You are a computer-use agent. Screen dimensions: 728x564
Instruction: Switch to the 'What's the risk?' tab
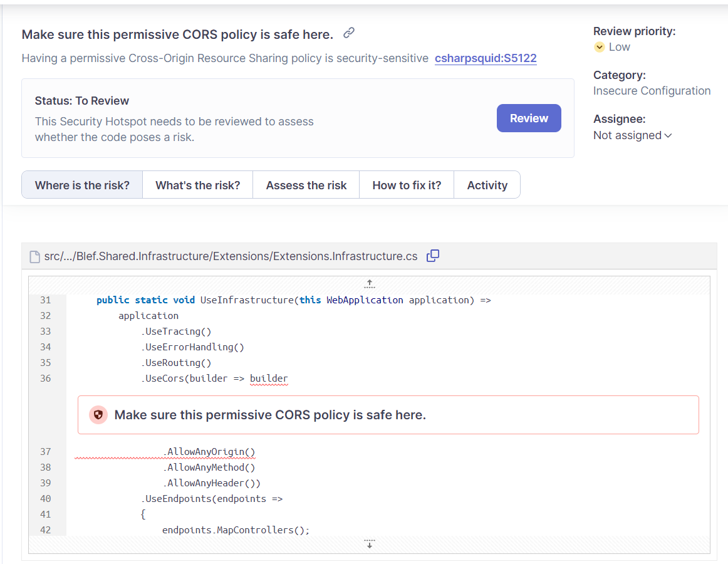(x=198, y=185)
